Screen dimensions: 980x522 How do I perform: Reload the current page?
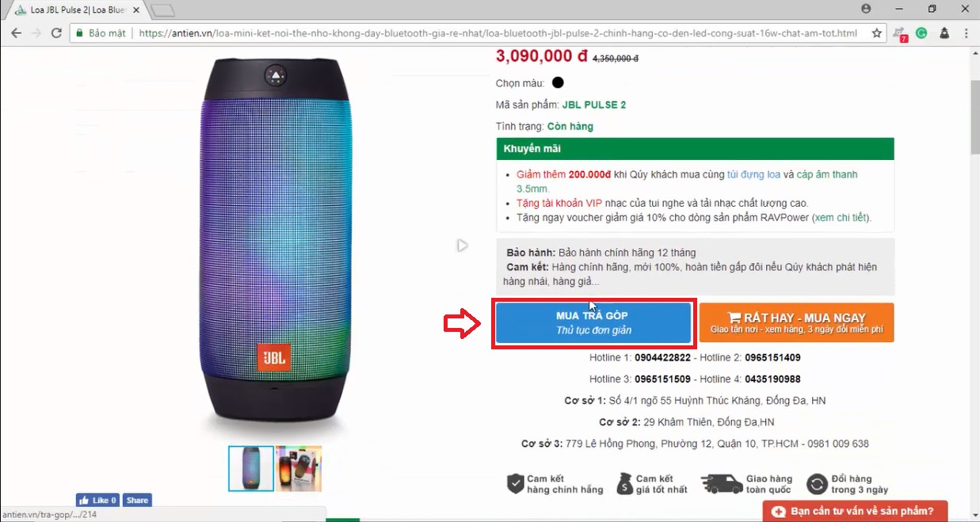56,33
